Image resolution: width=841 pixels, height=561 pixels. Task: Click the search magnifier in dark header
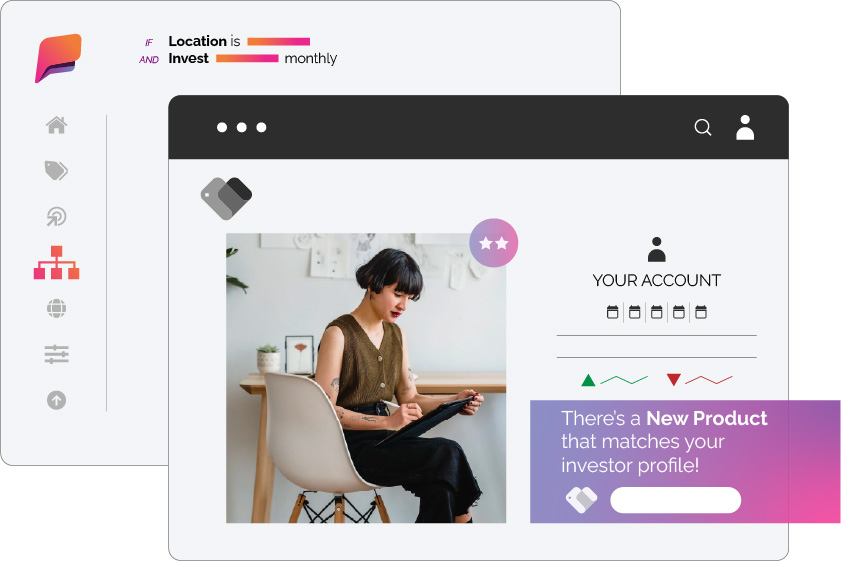click(x=703, y=128)
